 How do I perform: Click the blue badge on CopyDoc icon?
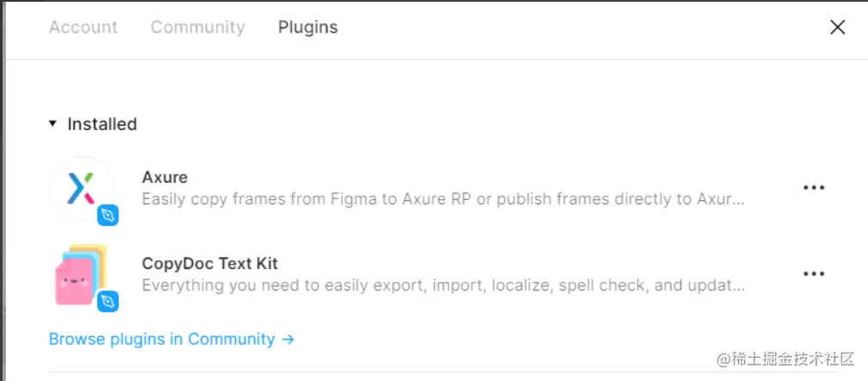tap(108, 301)
